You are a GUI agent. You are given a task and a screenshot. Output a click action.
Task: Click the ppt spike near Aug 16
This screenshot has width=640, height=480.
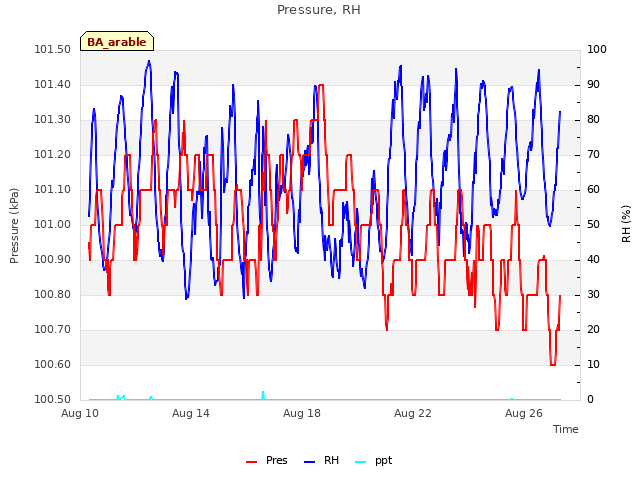coord(263,395)
